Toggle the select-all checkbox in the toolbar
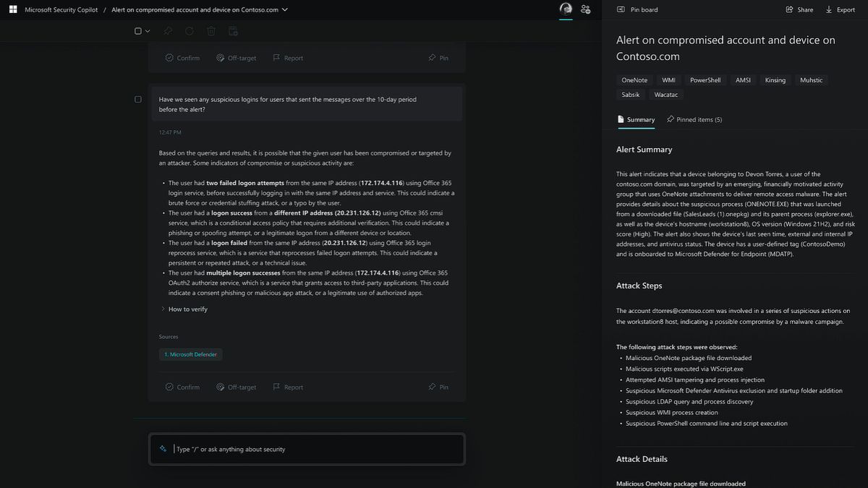This screenshot has width=868, height=488. point(138,31)
